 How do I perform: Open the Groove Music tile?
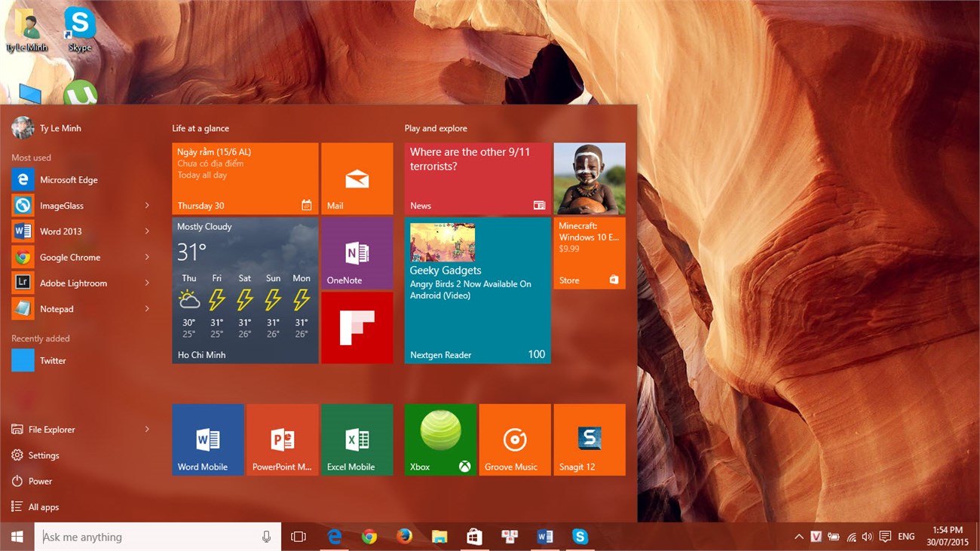pyautogui.click(x=515, y=439)
